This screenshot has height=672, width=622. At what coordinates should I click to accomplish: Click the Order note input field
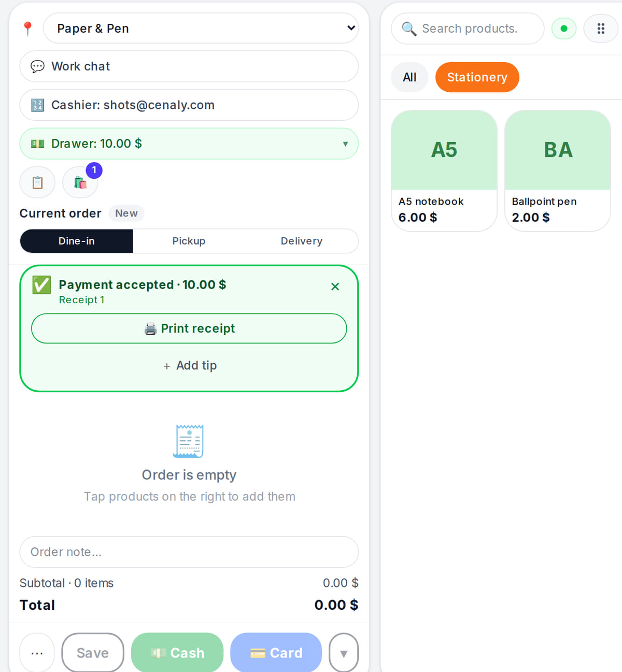pos(189,552)
